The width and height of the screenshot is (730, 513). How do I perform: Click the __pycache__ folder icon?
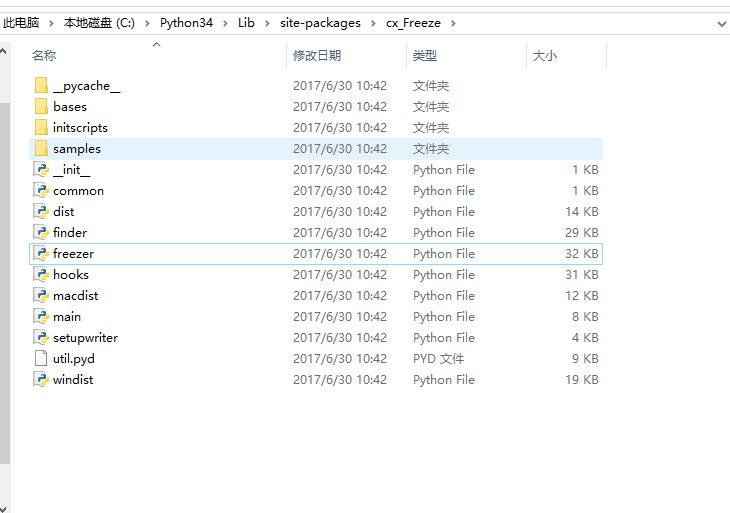pos(41,86)
